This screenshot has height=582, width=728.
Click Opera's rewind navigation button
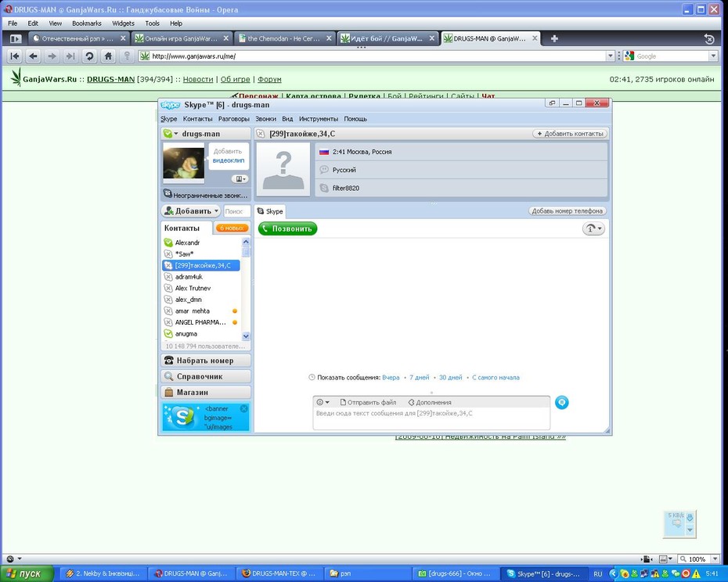click(x=15, y=56)
